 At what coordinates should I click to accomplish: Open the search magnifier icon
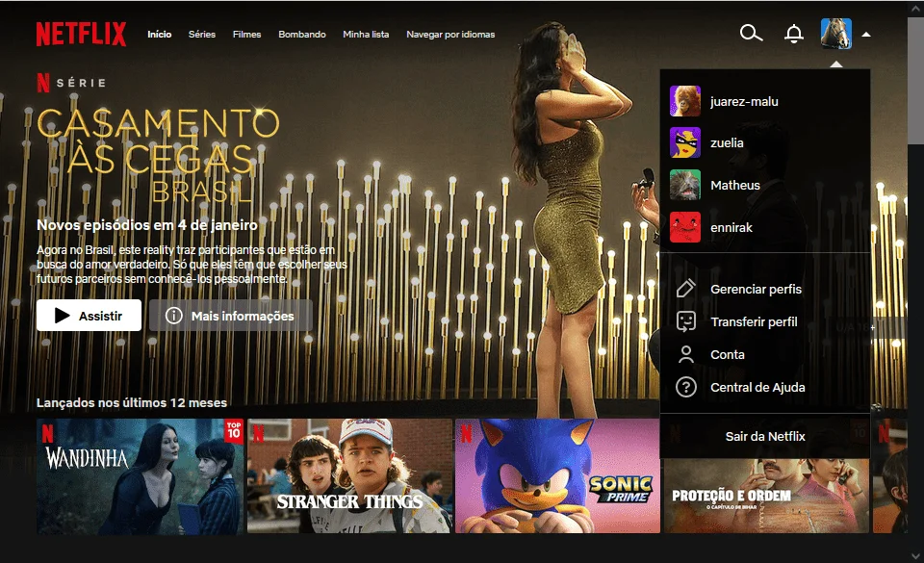(x=751, y=33)
